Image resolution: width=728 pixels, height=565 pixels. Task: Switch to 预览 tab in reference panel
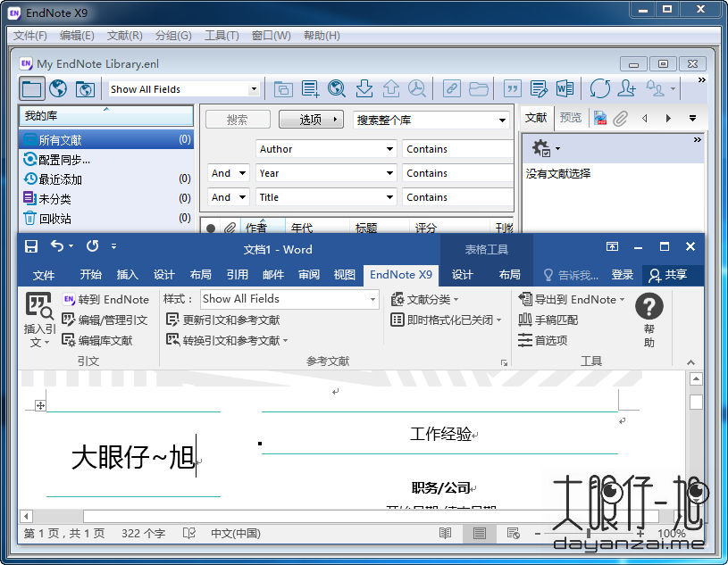(x=570, y=118)
